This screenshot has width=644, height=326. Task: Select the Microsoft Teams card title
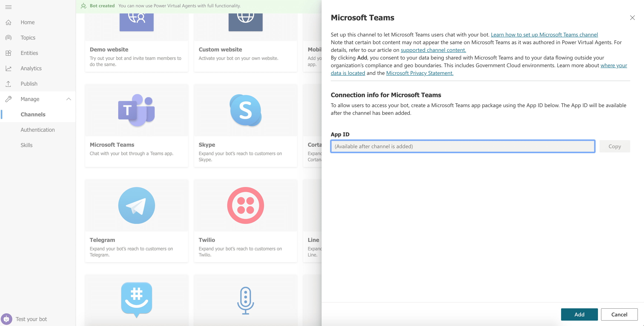(x=112, y=145)
